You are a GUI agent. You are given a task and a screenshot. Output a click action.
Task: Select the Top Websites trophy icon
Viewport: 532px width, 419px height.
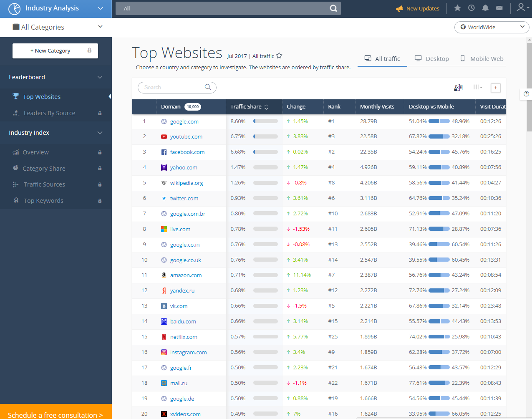(x=15, y=96)
